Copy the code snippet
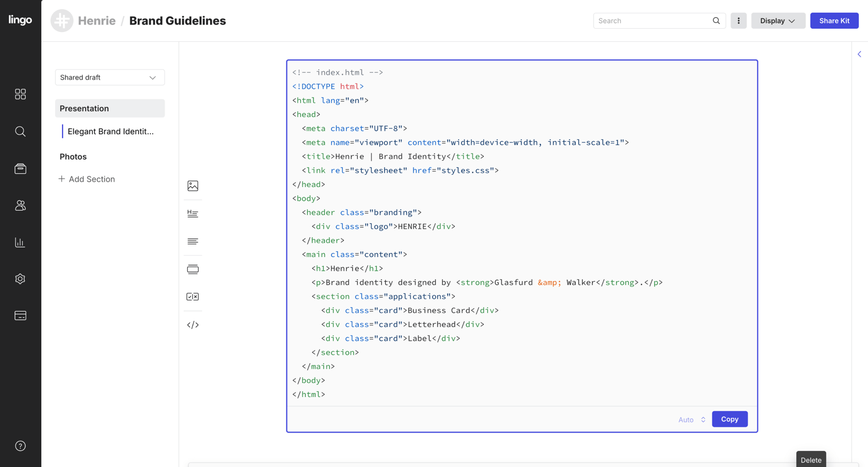 click(730, 419)
